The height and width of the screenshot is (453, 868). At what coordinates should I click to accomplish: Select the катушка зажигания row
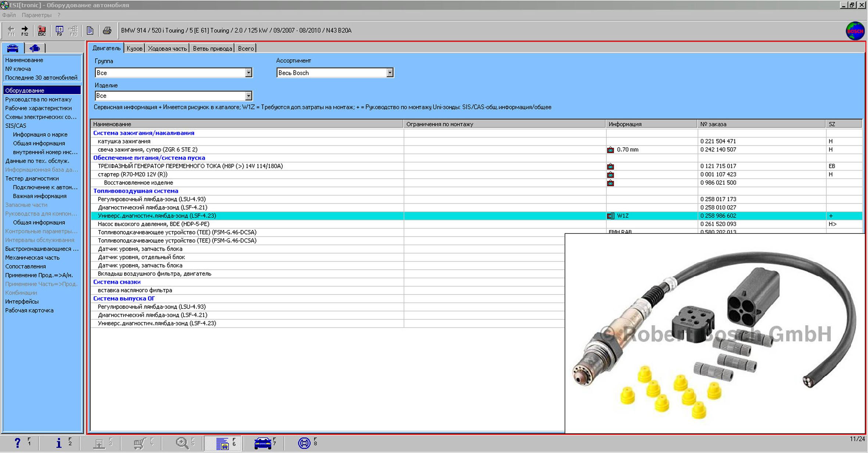[124, 141]
